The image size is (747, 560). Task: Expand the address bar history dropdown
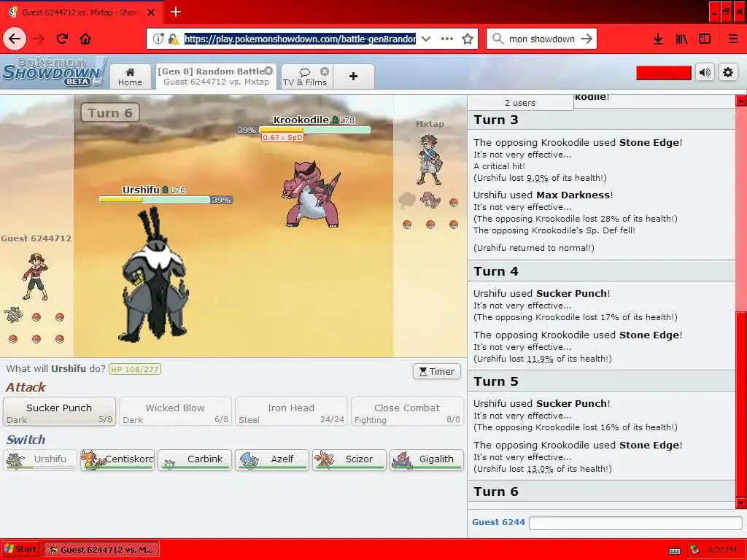click(426, 39)
